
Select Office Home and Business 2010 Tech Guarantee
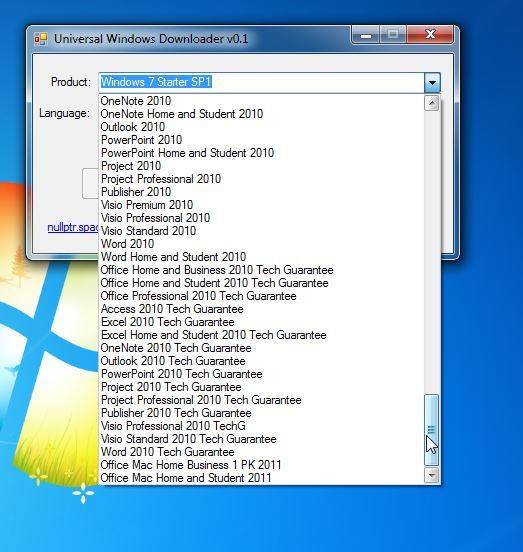262,270
